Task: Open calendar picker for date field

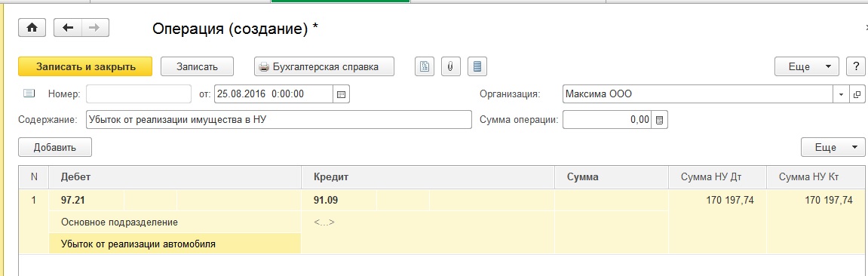Action: [342, 94]
